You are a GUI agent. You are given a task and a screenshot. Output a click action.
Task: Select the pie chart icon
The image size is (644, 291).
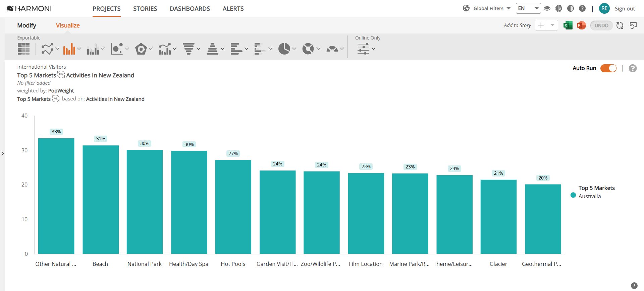(x=284, y=49)
